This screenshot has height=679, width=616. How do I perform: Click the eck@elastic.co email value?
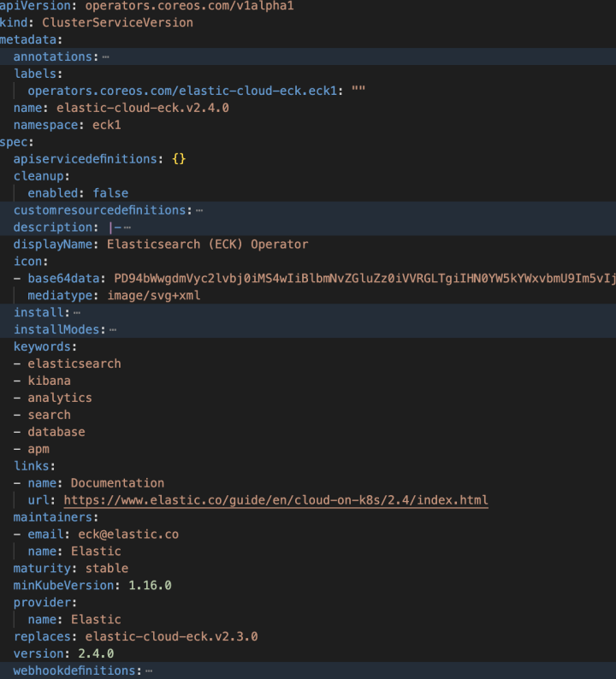point(128,534)
